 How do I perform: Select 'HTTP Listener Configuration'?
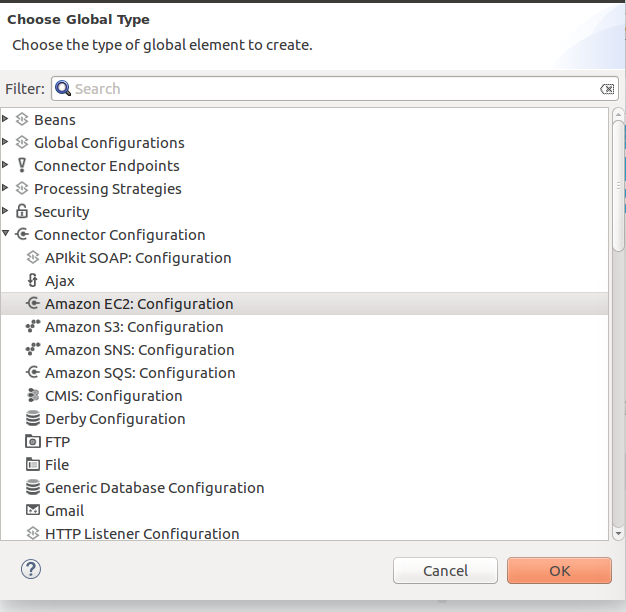[304, 532]
